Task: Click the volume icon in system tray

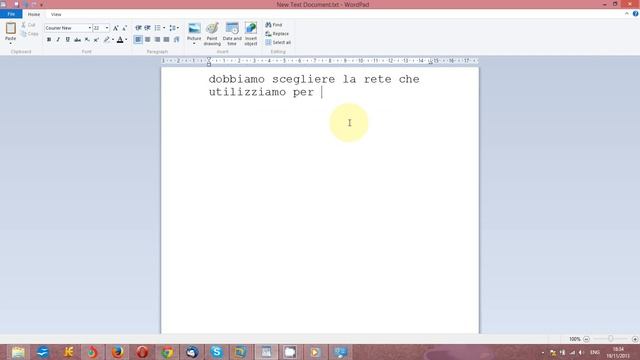Action: [x=581, y=352]
